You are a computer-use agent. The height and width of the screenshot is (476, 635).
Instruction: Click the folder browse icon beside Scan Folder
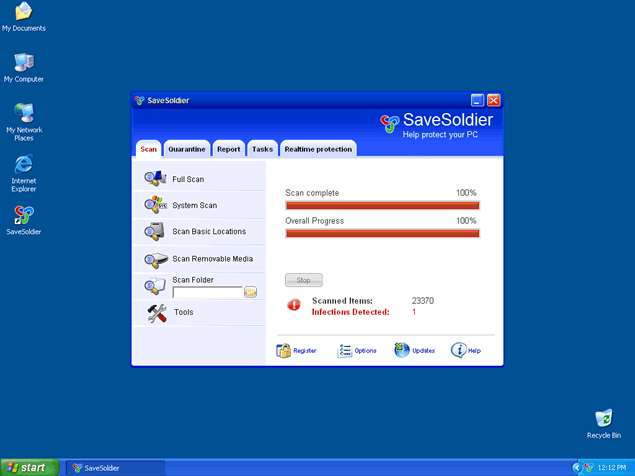coord(251,292)
